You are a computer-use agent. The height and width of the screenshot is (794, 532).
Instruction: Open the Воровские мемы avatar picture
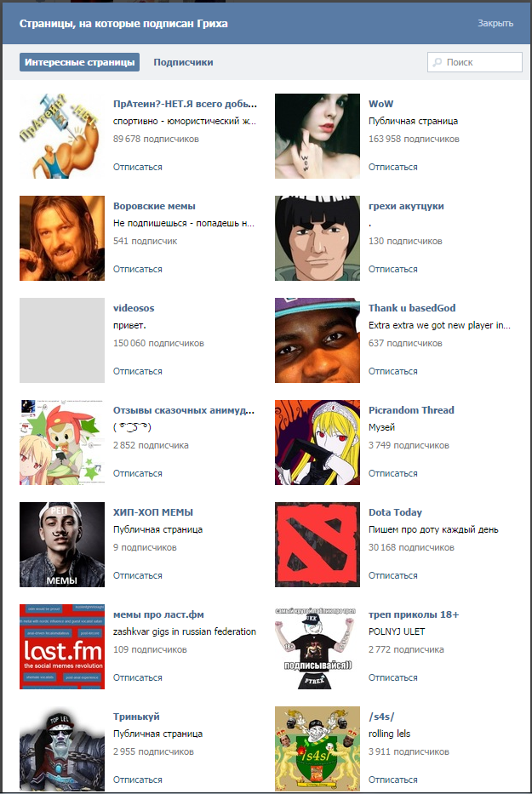point(62,238)
